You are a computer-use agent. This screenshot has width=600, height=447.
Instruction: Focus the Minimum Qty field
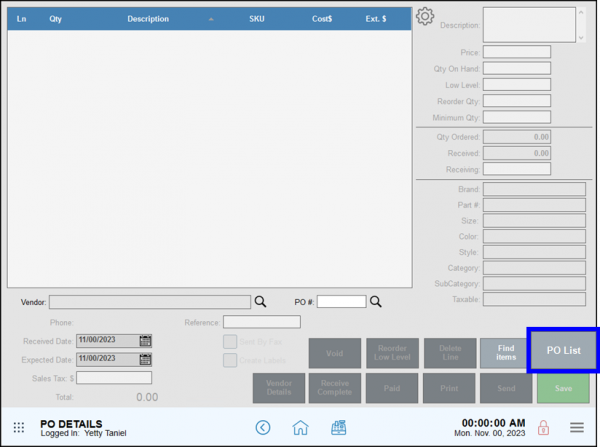click(x=517, y=117)
